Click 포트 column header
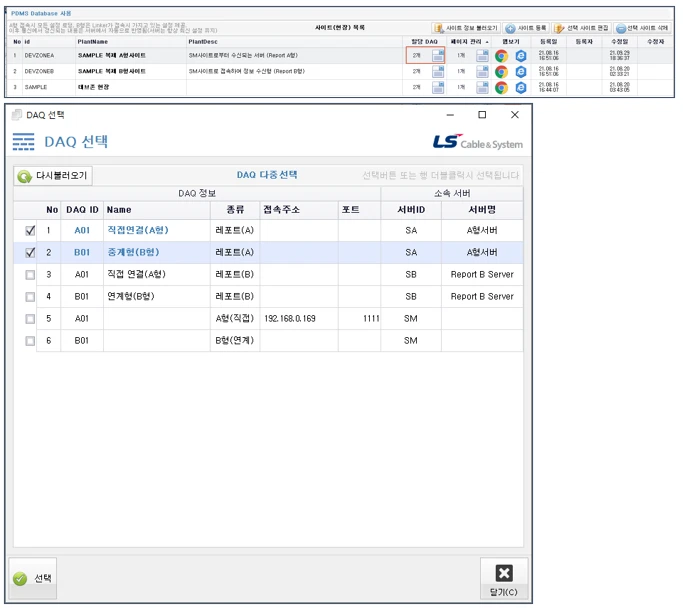683x613 pixels. pos(359,210)
